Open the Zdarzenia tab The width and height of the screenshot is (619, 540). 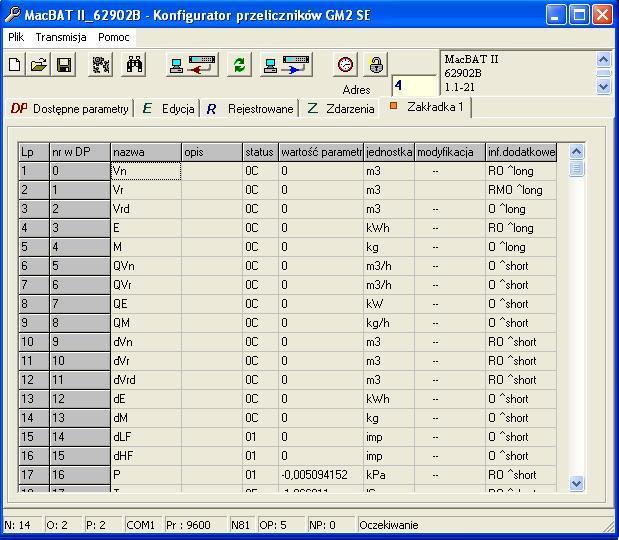pyautogui.click(x=340, y=109)
